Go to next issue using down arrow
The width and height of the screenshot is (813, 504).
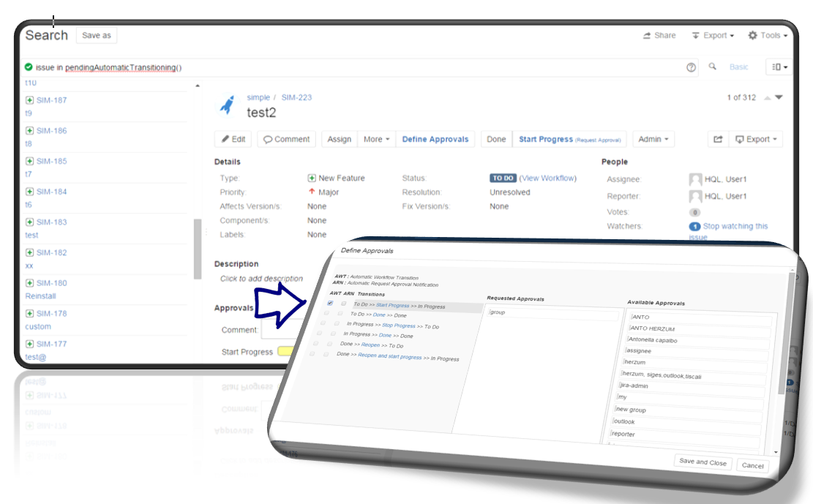point(779,97)
